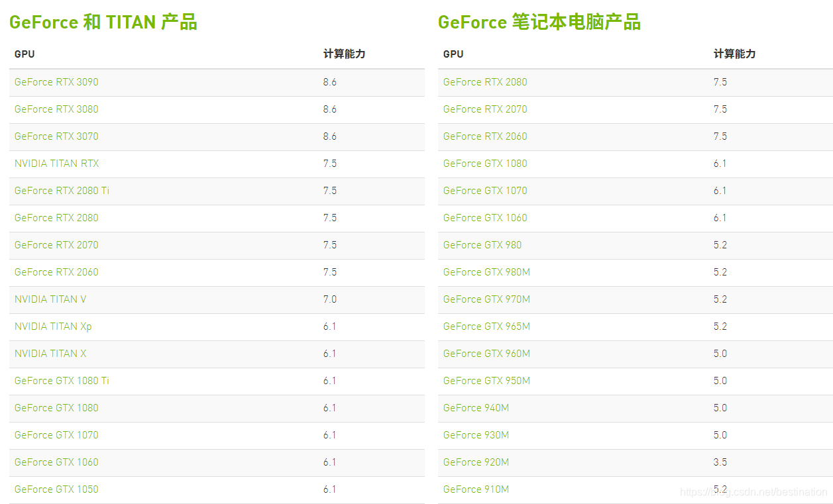Open the GeForce RTX 3080 link
The width and height of the screenshot is (833, 504).
click(56, 109)
